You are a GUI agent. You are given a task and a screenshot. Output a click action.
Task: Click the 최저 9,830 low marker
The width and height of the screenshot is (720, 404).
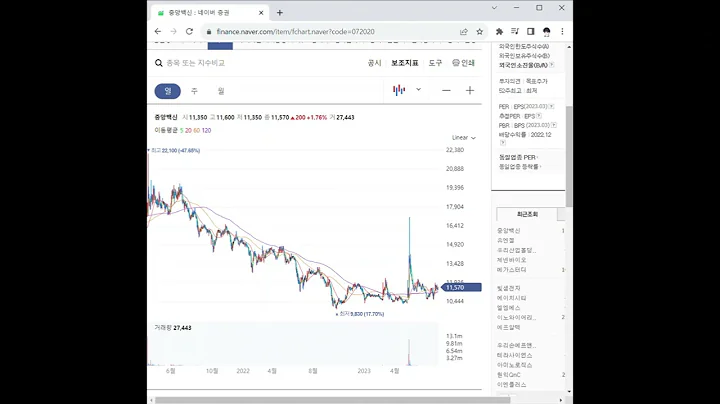[x=360, y=314]
